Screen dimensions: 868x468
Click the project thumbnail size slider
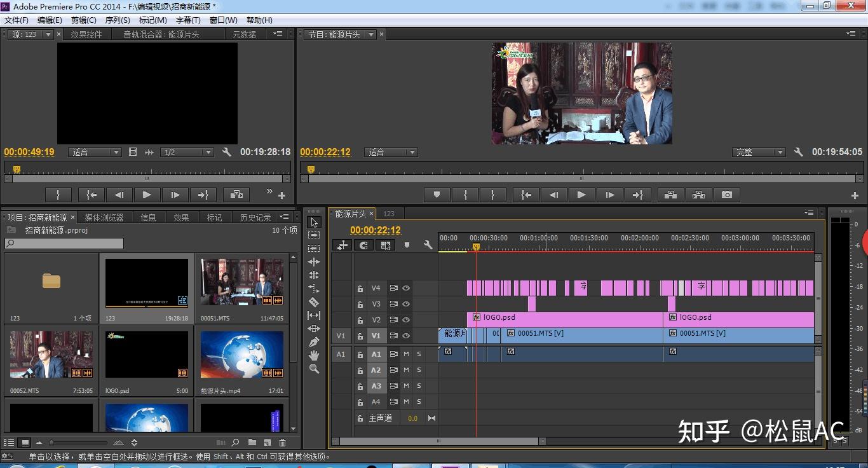pyautogui.click(x=52, y=443)
